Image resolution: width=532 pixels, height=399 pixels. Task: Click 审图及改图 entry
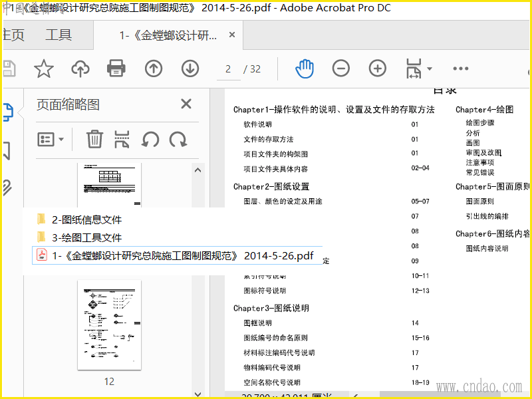[483, 153]
